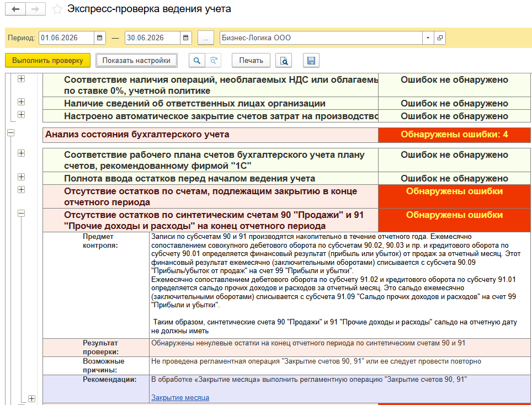Expand Настроено автоматическое закрытие счетов row
Image resolution: width=532 pixels, height=405 pixels.
pos(21,115)
